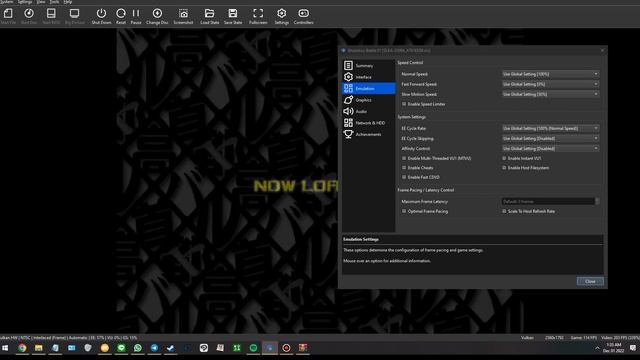Open the Fast Forward Speed dropdown
This screenshot has width=640, height=360.
550,84
